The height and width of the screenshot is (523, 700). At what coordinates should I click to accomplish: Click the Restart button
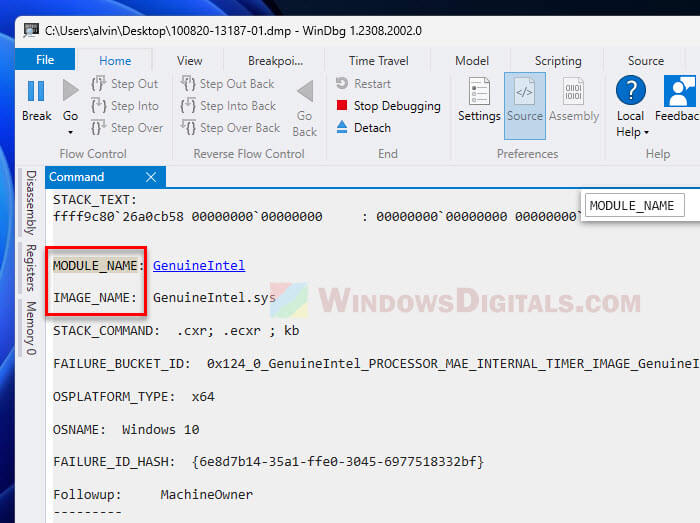pyautogui.click(x=363, y=83)
